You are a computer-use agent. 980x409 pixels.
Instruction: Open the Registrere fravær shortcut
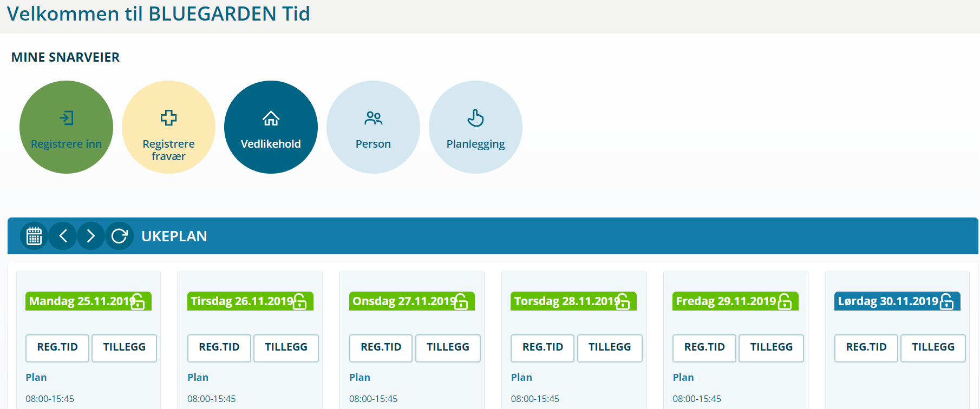click(x=168, y=127)
